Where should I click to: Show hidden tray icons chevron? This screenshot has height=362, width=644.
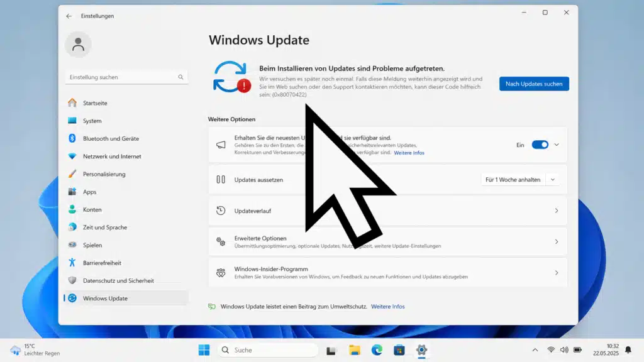pos(535,350)
